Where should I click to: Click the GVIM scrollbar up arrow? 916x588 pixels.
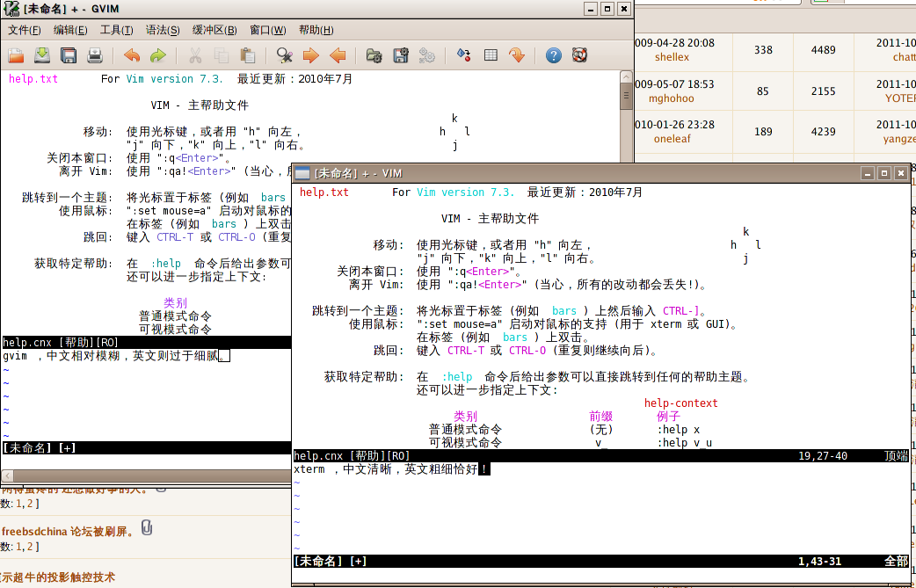point(626,77)
